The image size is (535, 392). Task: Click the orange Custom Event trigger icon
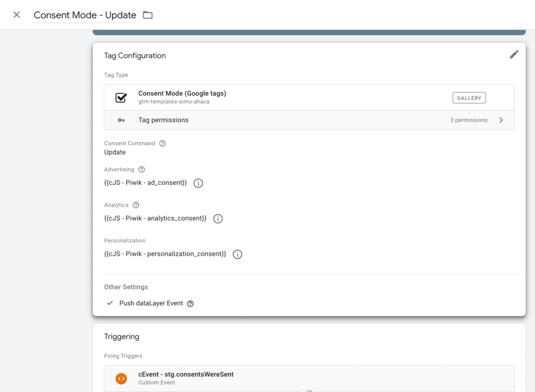(121, 378)
